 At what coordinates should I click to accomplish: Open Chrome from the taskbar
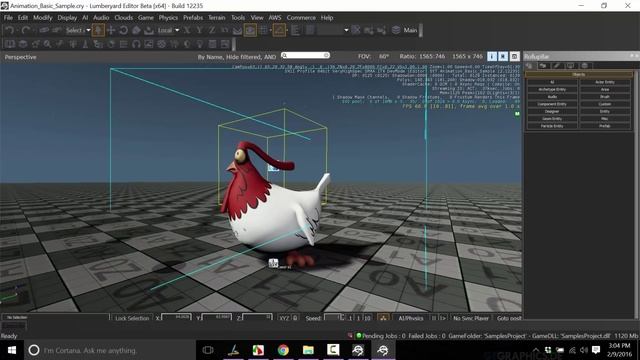[x=283, y=350]
